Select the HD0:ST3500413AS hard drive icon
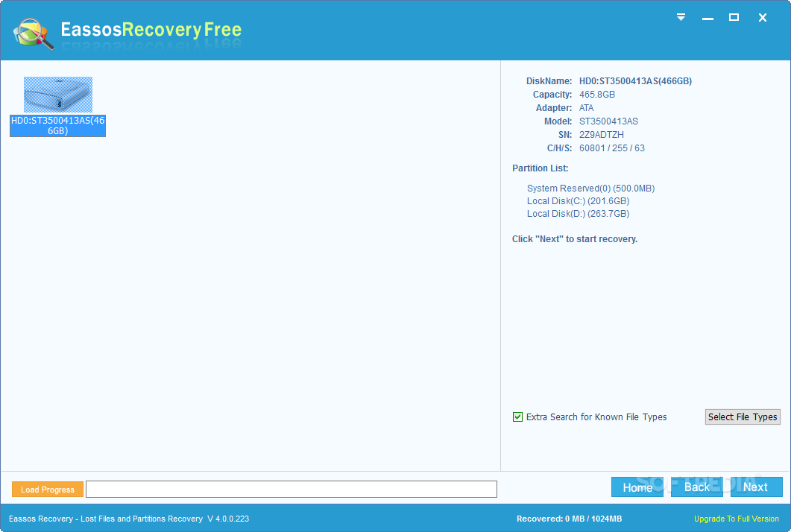The height and width of the screenshot is (532, 791). [x=58, y=95]
